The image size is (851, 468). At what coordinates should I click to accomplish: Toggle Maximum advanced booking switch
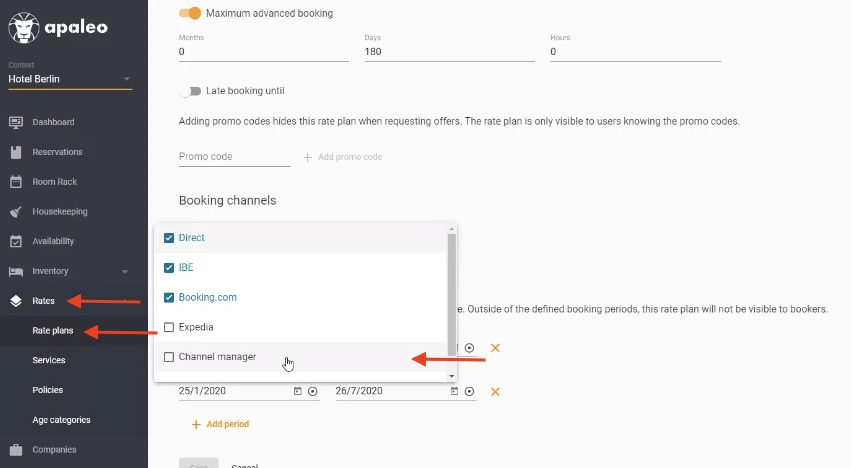pyautogui.click(x=190, y=13)
